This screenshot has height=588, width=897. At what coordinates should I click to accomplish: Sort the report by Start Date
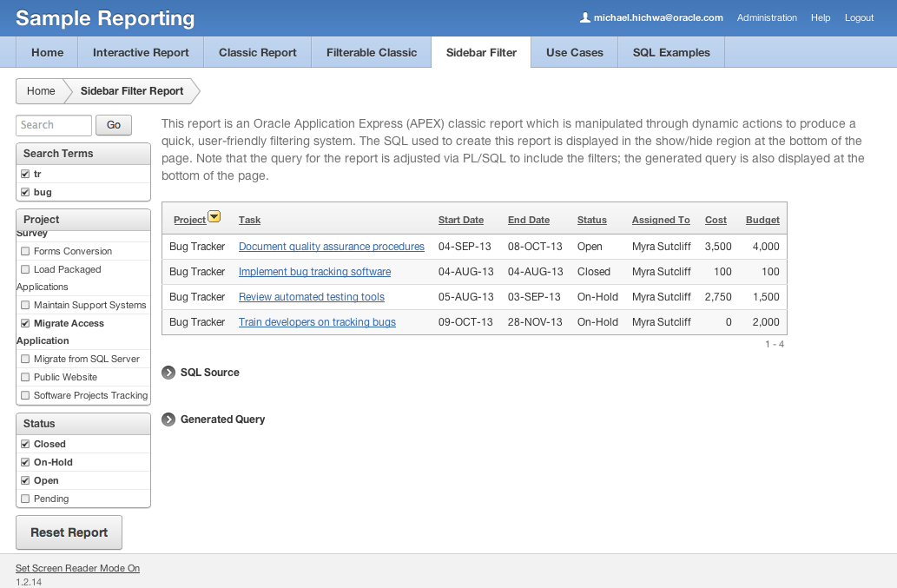(461, 220)
